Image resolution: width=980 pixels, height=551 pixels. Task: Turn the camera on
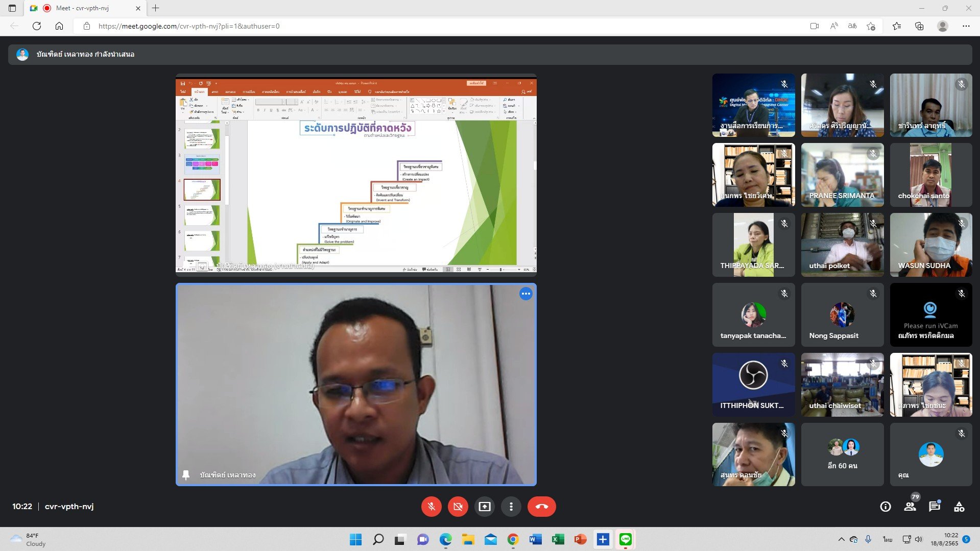point(458,507)
